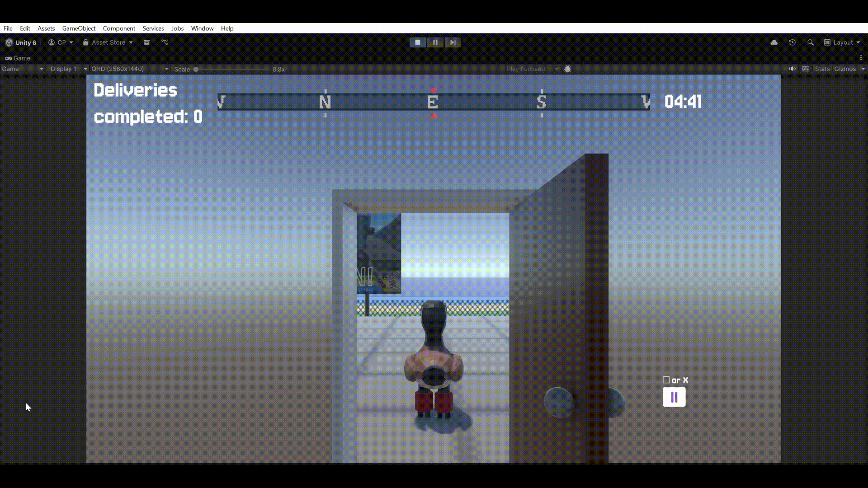The height and width of the screenshot is (488, 868).
Task: Open the Assets menu
Action: tap(46, 28)
